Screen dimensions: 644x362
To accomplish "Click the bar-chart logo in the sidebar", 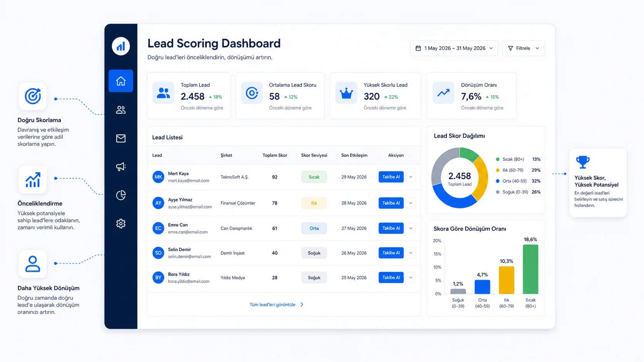I will (x=121, y=46).
